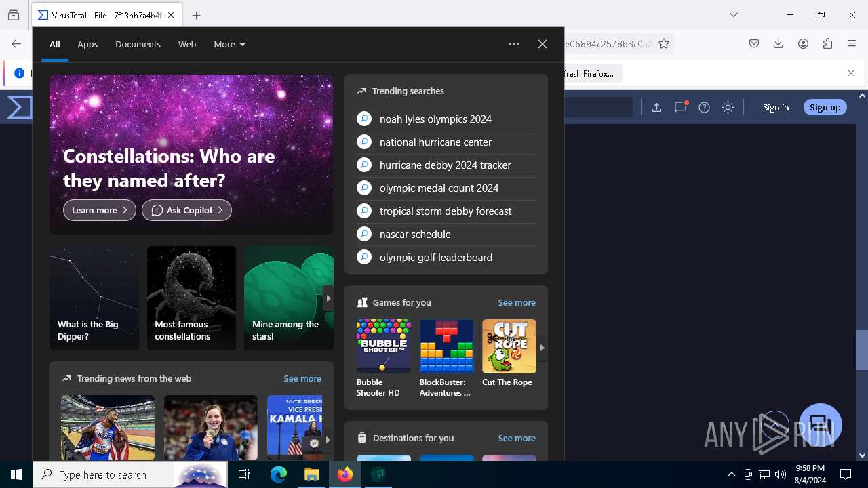
Task: Click VirusTotal Sign up button
Action: pyautogui.click(x=825, y=107)
